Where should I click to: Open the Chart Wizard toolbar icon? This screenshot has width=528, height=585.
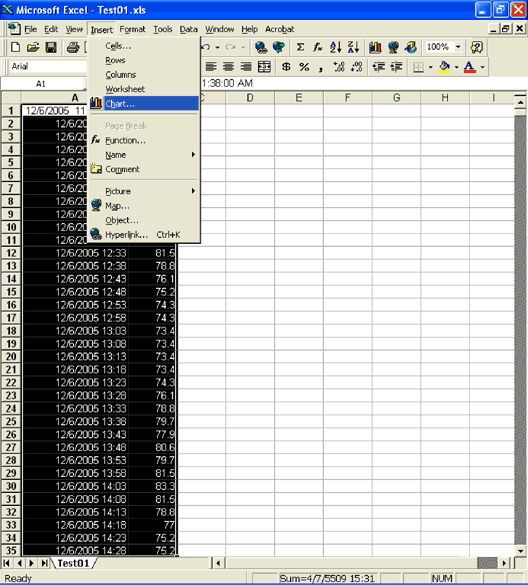click(375, 47)
